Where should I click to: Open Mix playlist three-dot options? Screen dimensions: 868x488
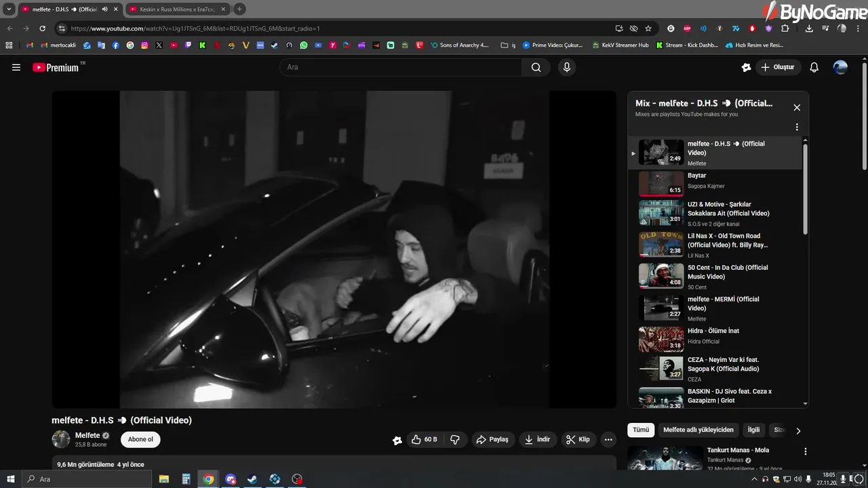(x=797, y=127)
